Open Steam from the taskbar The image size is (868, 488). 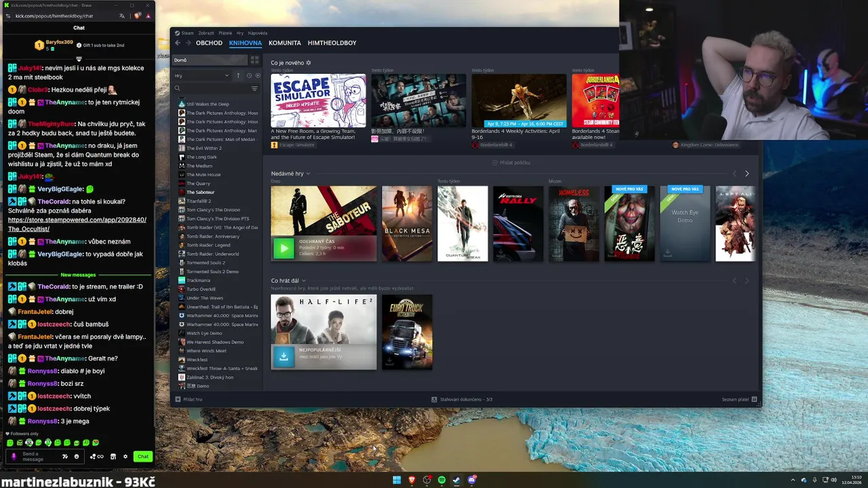click(456, 480)
